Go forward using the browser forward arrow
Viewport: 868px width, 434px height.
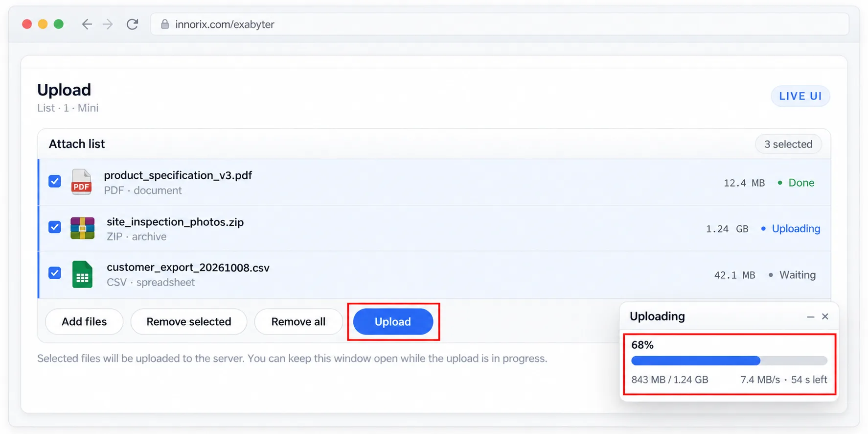coord(108,24)
